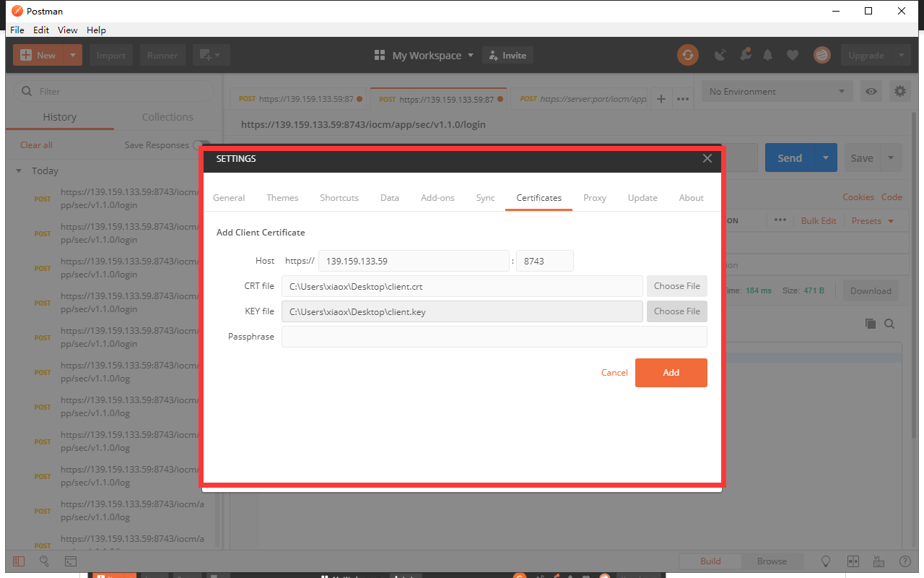Click the copy response icon

(871, 324)
